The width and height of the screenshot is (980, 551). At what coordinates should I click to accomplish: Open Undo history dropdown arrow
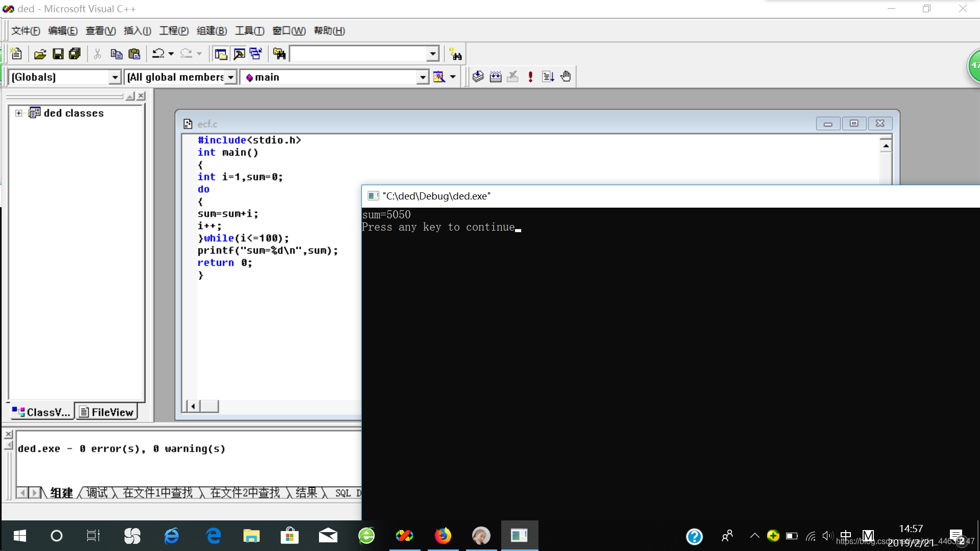point(171,54)
